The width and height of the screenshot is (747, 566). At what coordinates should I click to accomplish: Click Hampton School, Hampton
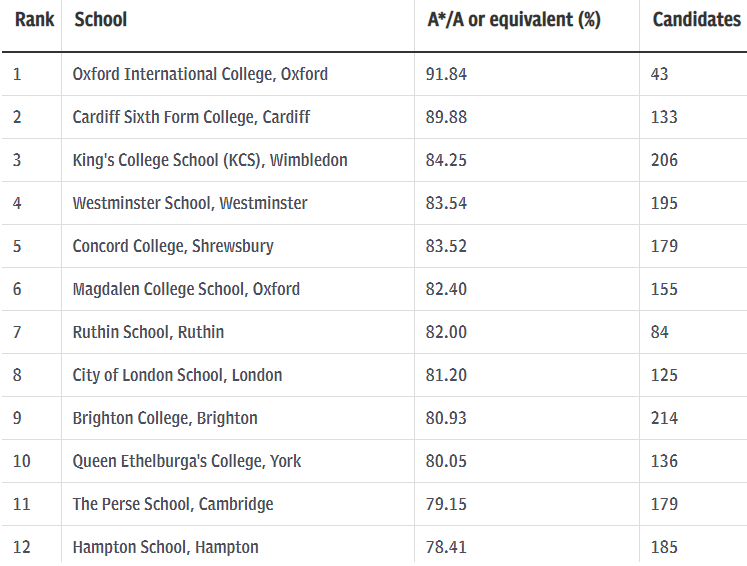pyautogui.click(x=165, y=547)
